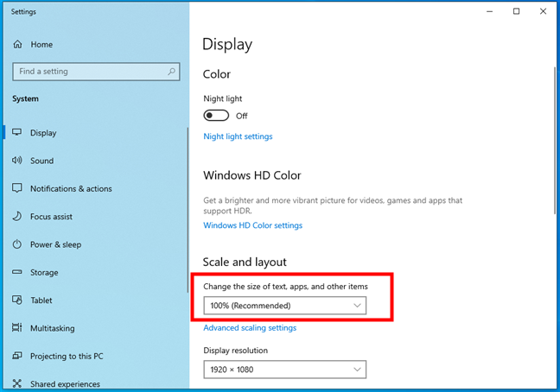Click Advanced scaling settings link
Viewport: 560px width, 392px height.
click(x=250, y=328)
